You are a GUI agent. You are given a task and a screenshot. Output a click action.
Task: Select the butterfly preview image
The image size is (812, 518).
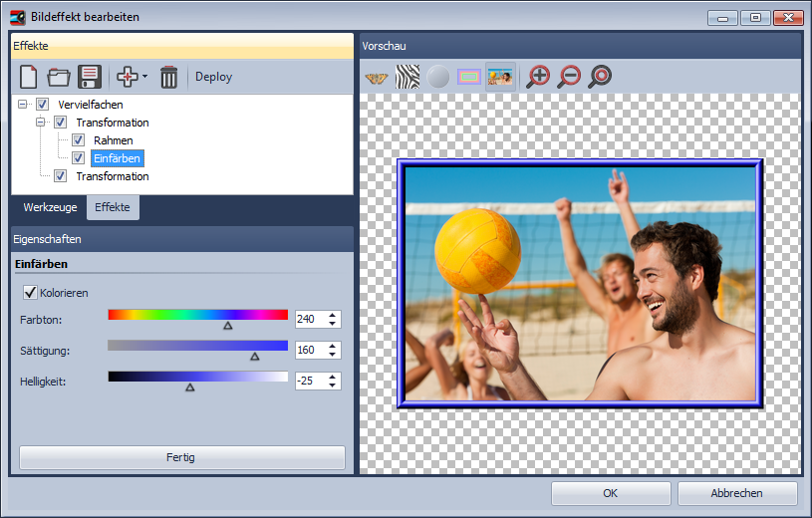click(377, 77)
